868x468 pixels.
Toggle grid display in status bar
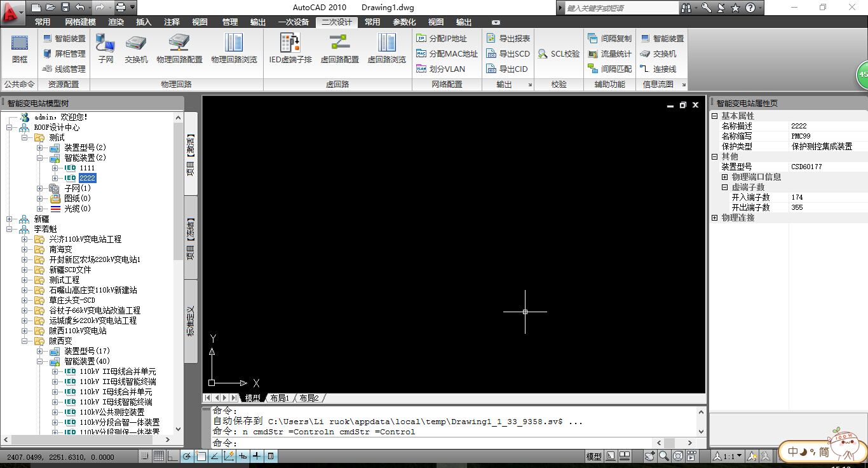(159, 456)
